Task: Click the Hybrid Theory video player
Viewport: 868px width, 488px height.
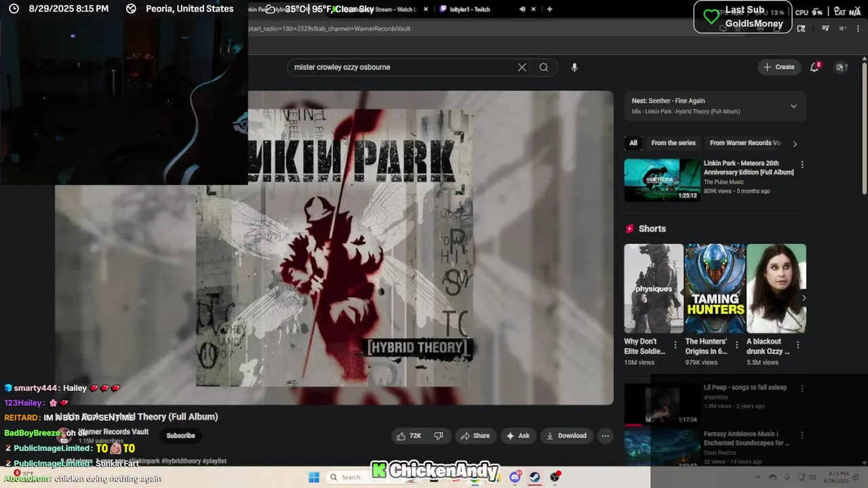Action: (334, 247)
